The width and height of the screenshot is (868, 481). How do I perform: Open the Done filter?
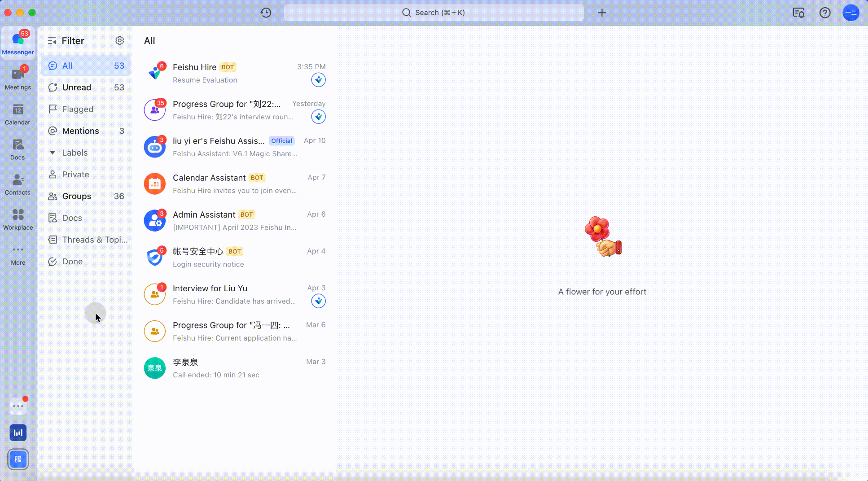tap(72, 262)
